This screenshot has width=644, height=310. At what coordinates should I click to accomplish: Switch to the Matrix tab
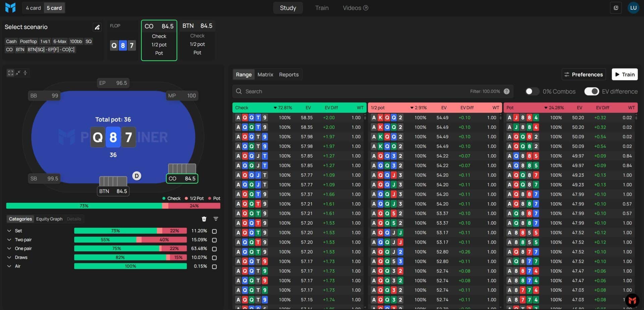click(x=265, y=75)
